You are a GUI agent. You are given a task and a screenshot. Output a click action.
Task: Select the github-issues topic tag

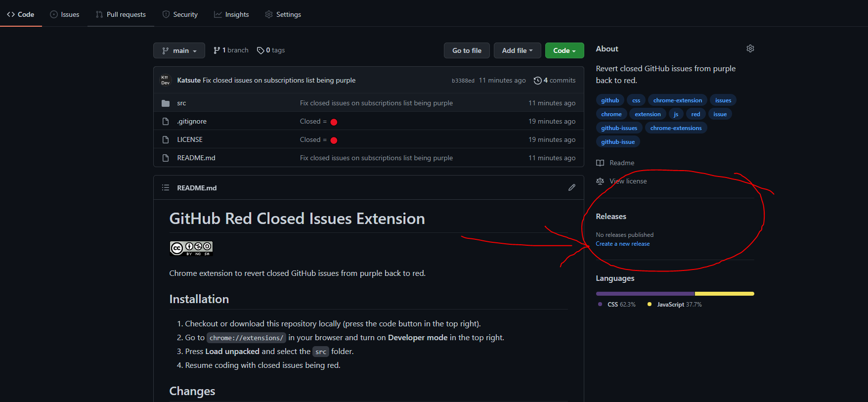coord(619,128)
